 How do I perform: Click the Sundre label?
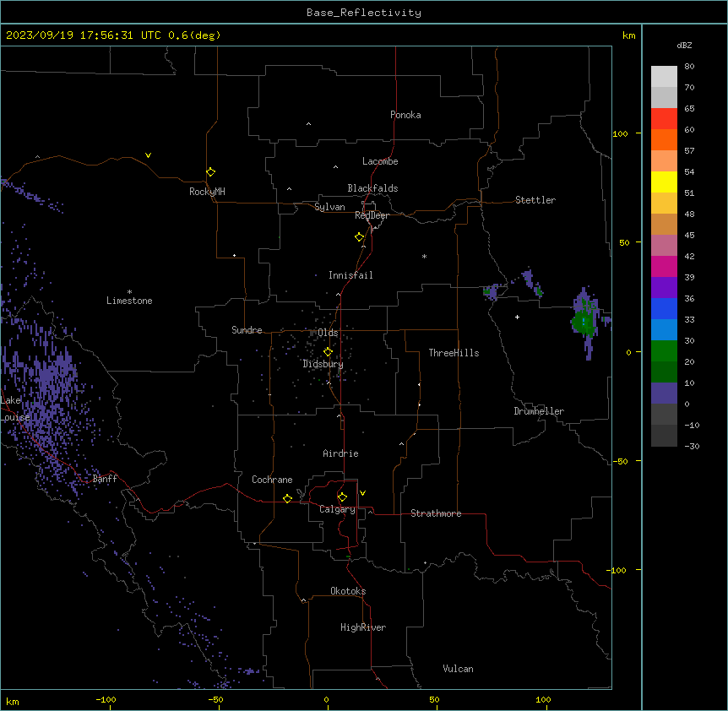point(247,330)
